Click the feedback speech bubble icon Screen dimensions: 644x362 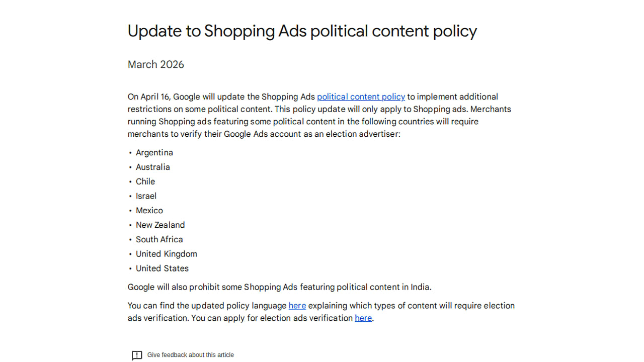click(137, 355)
